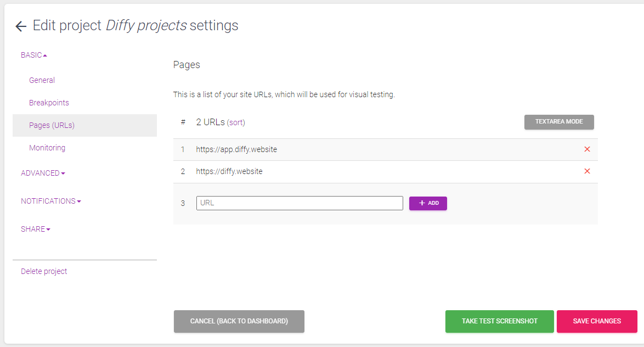The height and width of the screenshot is (347, 644).
Task: Switch to Textarea Mode
Action: click(559, 122)
